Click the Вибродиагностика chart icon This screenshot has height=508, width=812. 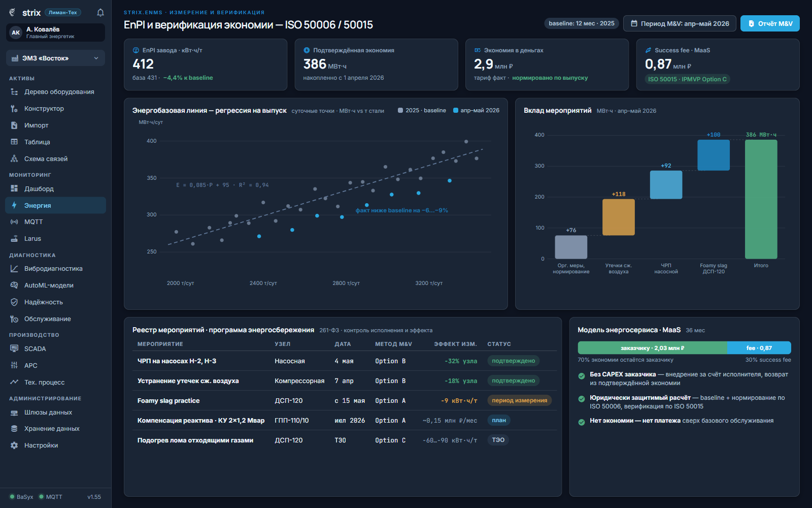[x=14, y=269]
